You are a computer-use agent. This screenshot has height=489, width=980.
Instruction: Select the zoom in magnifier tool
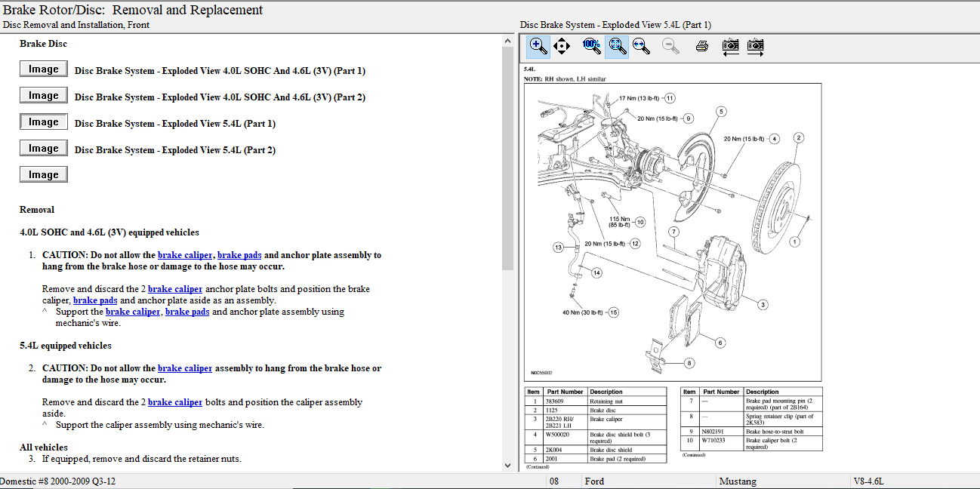coord(538,47)
